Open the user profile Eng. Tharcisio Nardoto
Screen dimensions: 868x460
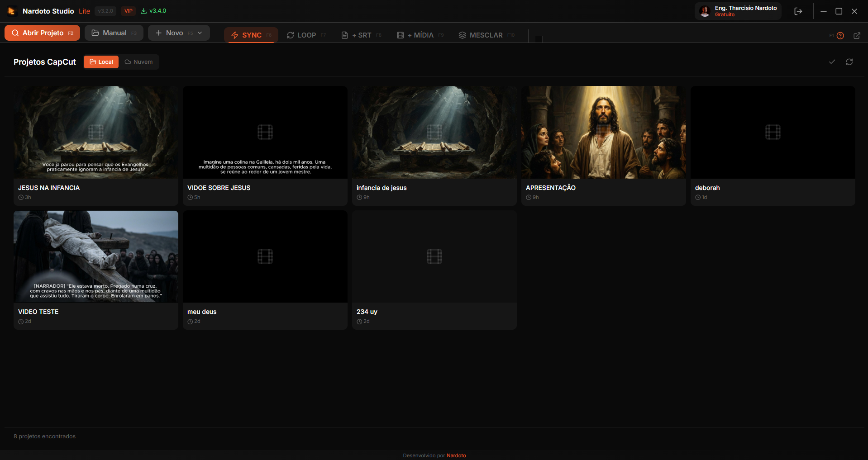pos(738,11)
